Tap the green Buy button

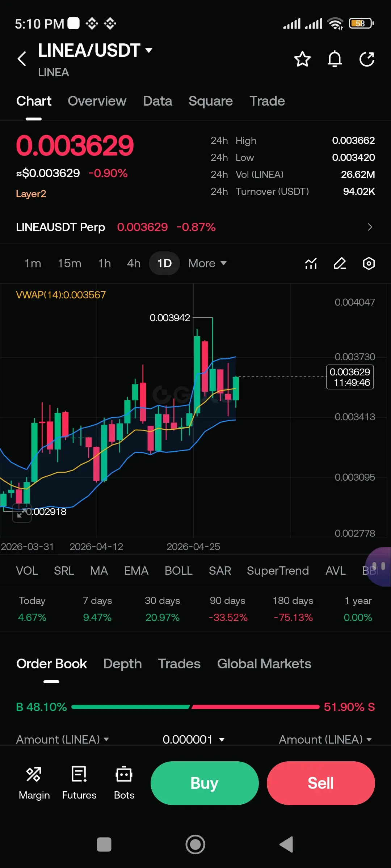[x=205, y=783]
